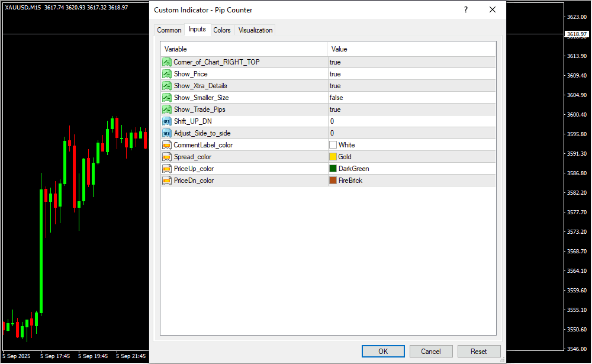
Task: Click the Shift_UP_DN integer icon
Action: point(166,121)
